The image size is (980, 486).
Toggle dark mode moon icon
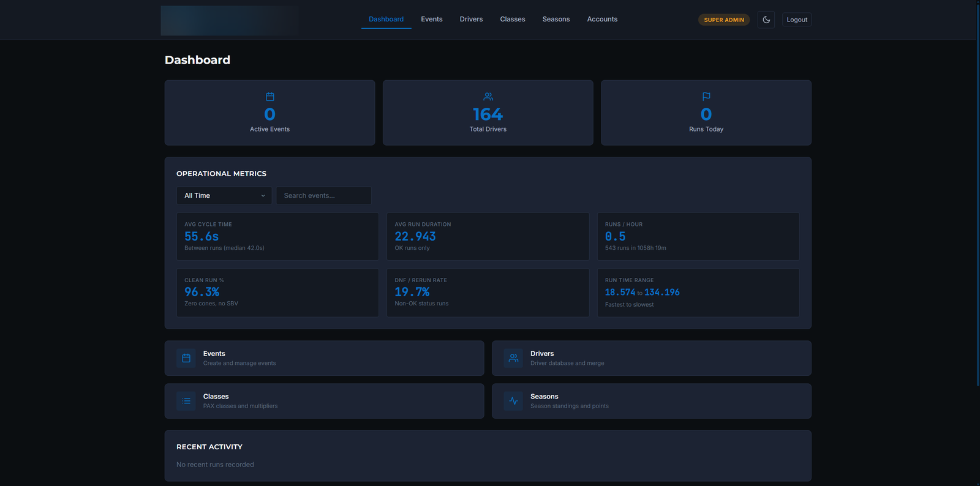[766, 20]
